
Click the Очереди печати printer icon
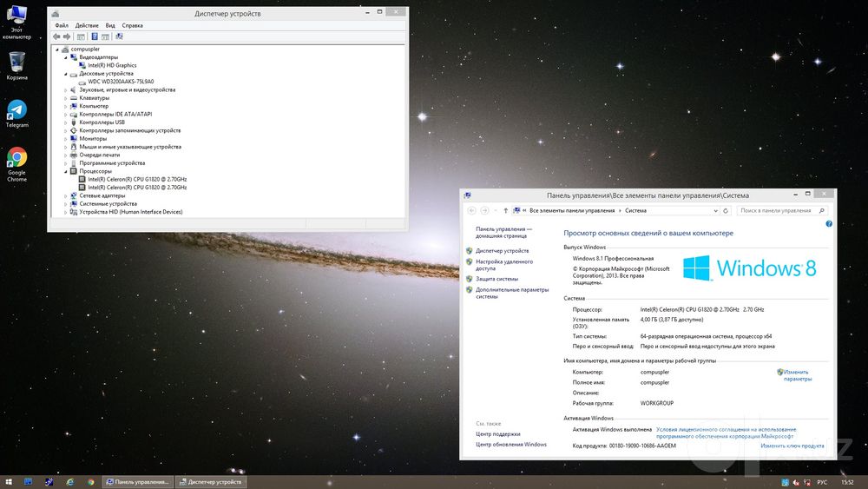coord(74,155)
